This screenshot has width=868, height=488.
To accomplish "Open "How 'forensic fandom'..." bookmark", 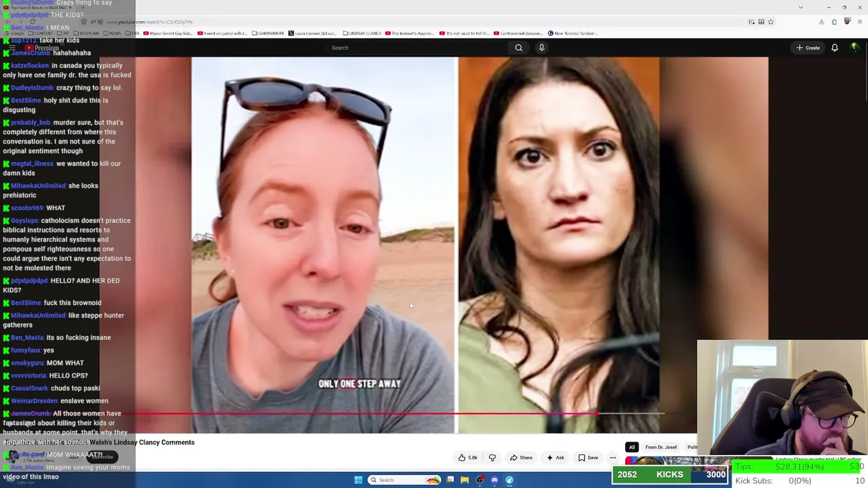I will click(x=572, y=33).
